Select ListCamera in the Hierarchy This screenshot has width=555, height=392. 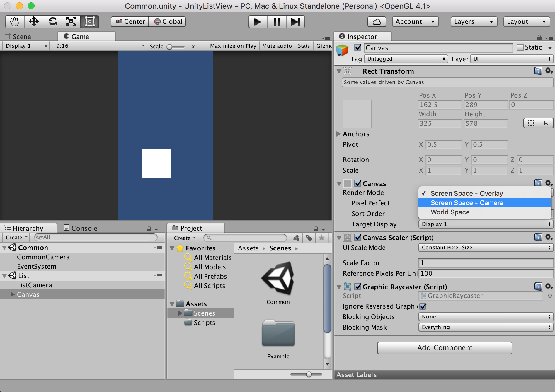[x=35, y=285]
